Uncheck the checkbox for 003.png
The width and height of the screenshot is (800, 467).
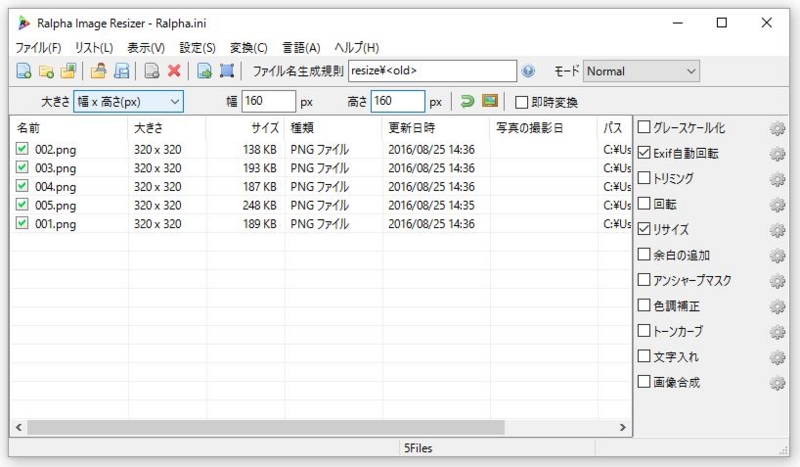21,167
